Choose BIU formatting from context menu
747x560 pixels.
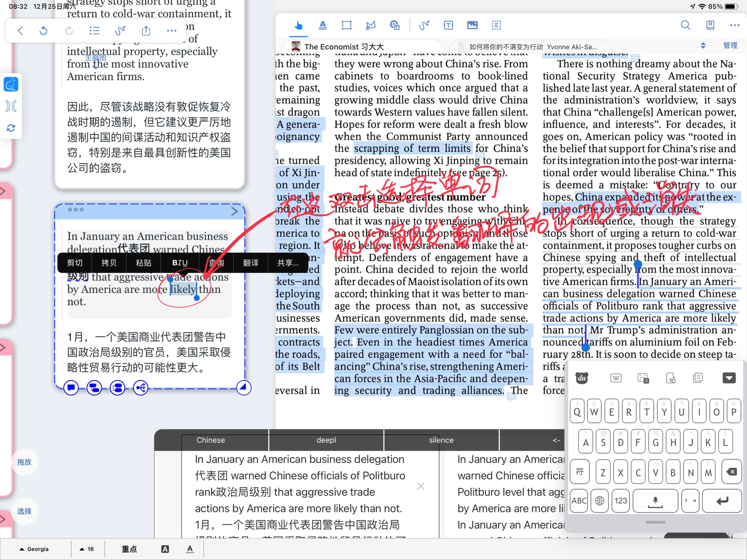(x=180, y=263)
